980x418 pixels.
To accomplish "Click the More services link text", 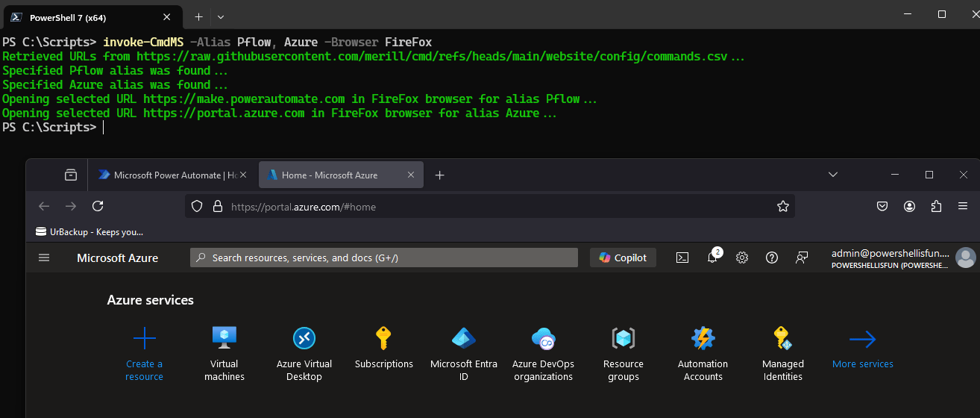I will pos(863,364).
